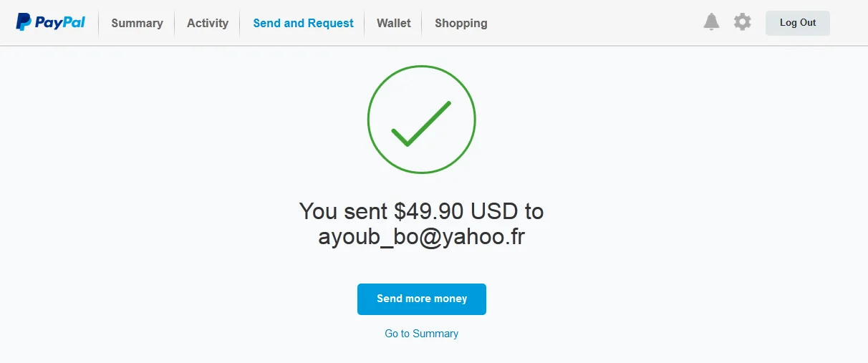This screenshot has width=868, height=363.
Task: Click the recipient email ayoub_bo@yahoo.fr
Action: click(421, 237)
